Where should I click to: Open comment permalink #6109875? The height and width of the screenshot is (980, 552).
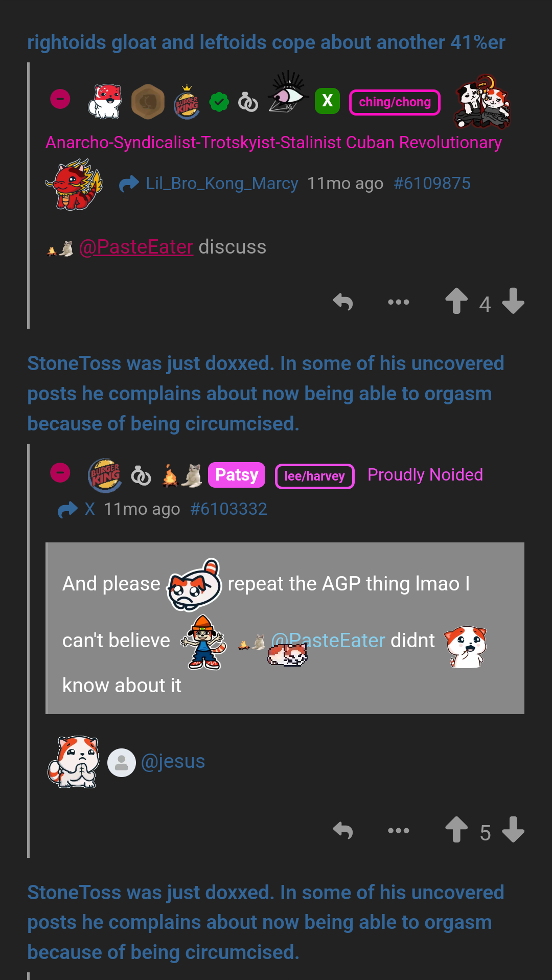point(432,184)
